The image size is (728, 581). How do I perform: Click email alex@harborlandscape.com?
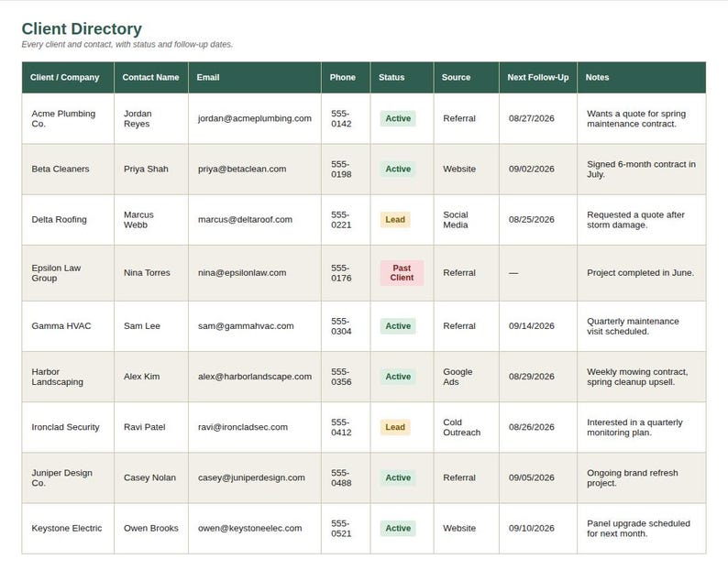[x=255, y=377]
